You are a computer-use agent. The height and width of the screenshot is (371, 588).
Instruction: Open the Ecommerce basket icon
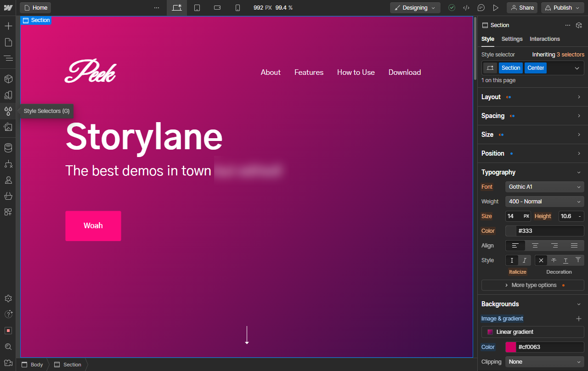pyautogui.click(x=8, y=196)
